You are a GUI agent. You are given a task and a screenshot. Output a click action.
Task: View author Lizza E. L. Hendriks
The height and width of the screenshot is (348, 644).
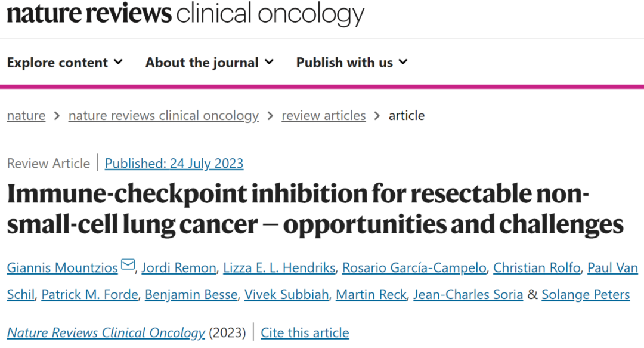[x=279, y=268]
